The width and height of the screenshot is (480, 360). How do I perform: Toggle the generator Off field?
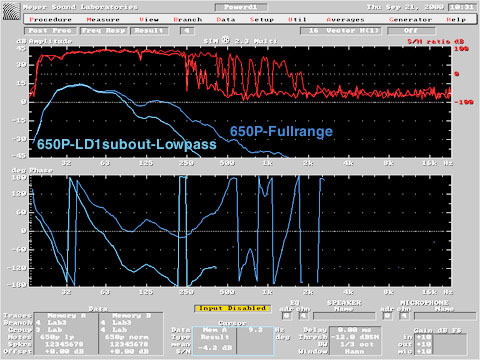tap(411, 31)
